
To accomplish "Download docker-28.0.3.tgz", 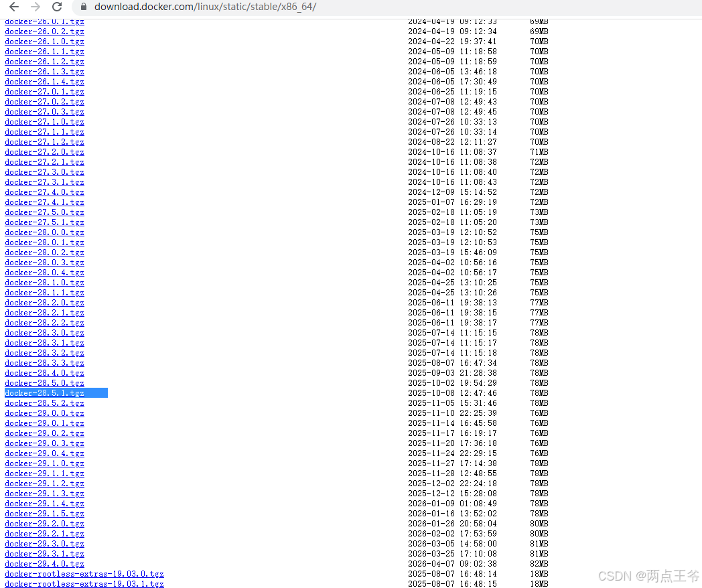I will click(44, 263).
